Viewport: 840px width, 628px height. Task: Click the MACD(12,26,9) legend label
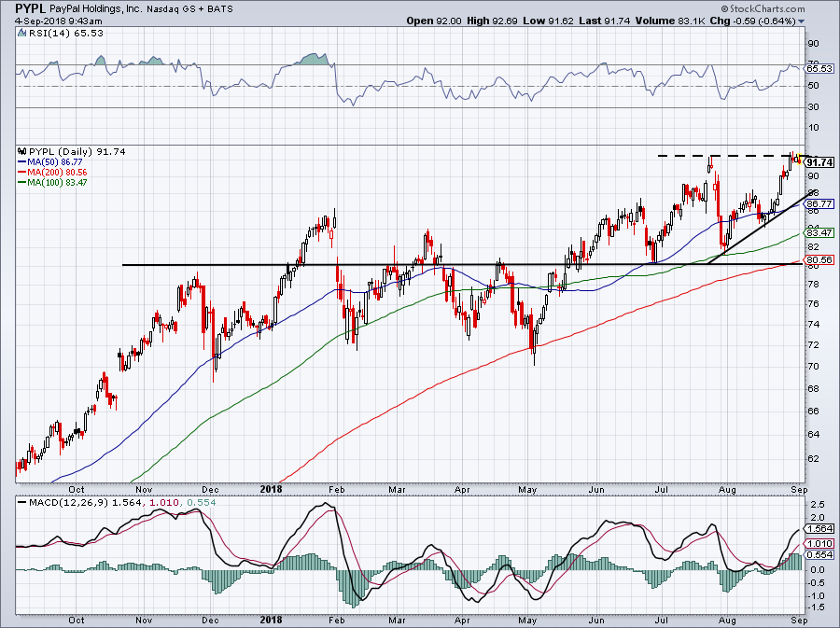[69, 503]
